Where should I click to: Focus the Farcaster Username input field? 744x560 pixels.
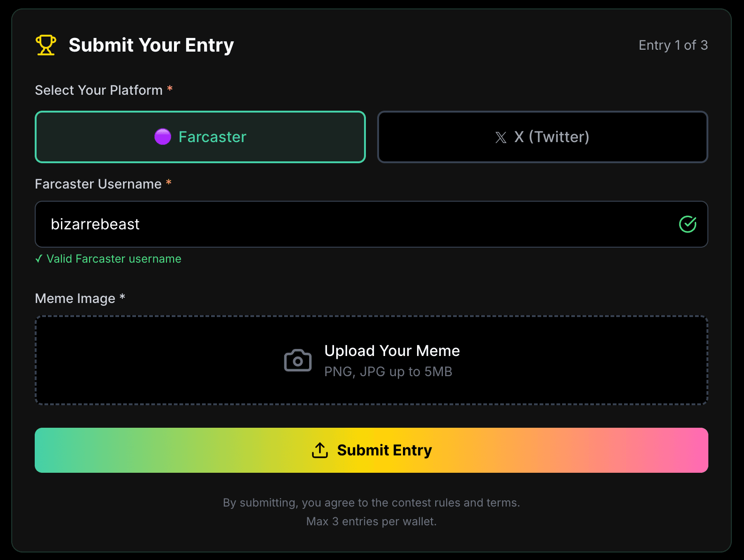point(357,224)
